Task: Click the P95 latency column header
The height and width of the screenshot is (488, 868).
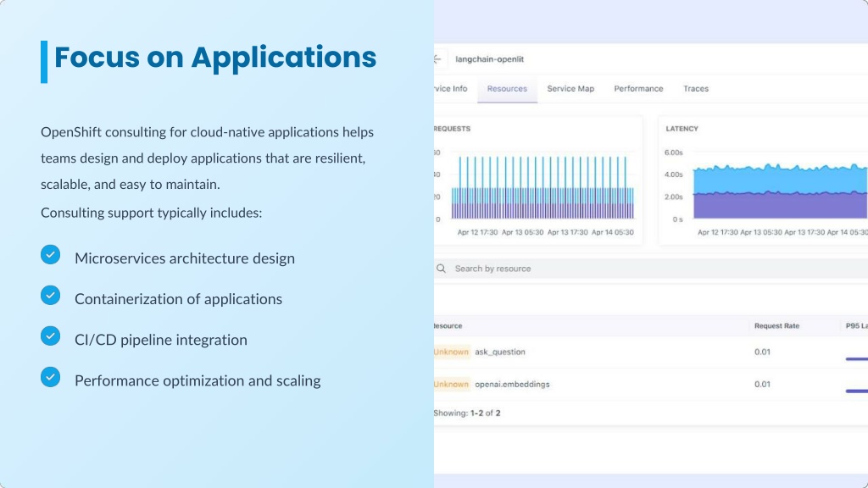Action: tap(855, 326)
